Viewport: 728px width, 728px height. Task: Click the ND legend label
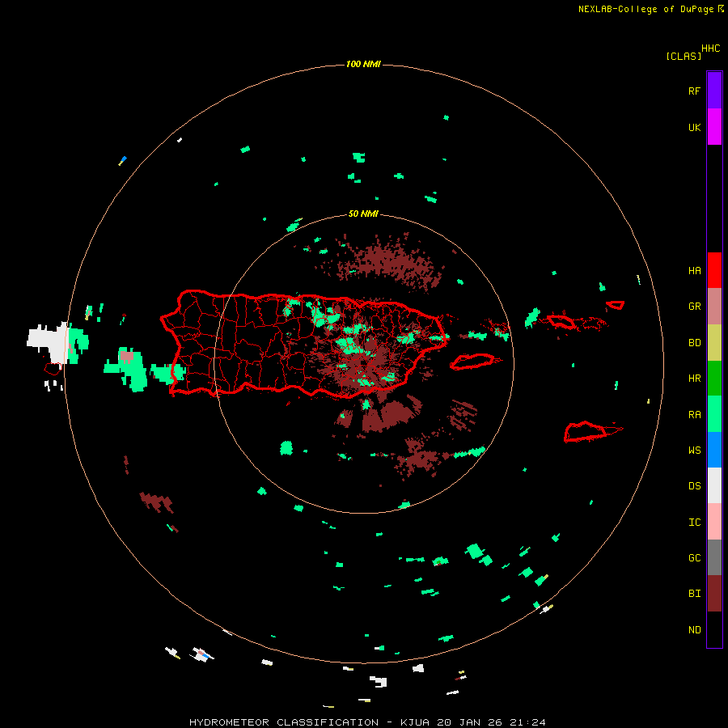tap(694, 629)
